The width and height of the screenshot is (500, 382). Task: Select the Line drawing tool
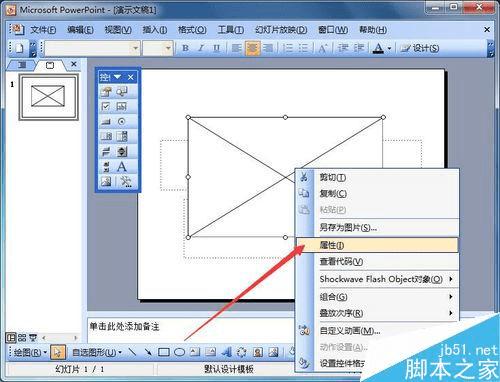[133, 352]
